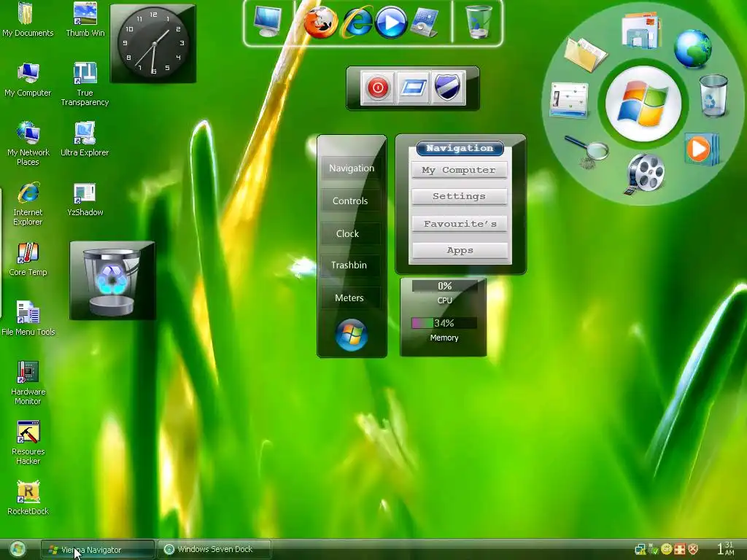The image size is (747, 560).
Task: Open the Internet Explorer desktop shortcut
Action: point(28,204)
